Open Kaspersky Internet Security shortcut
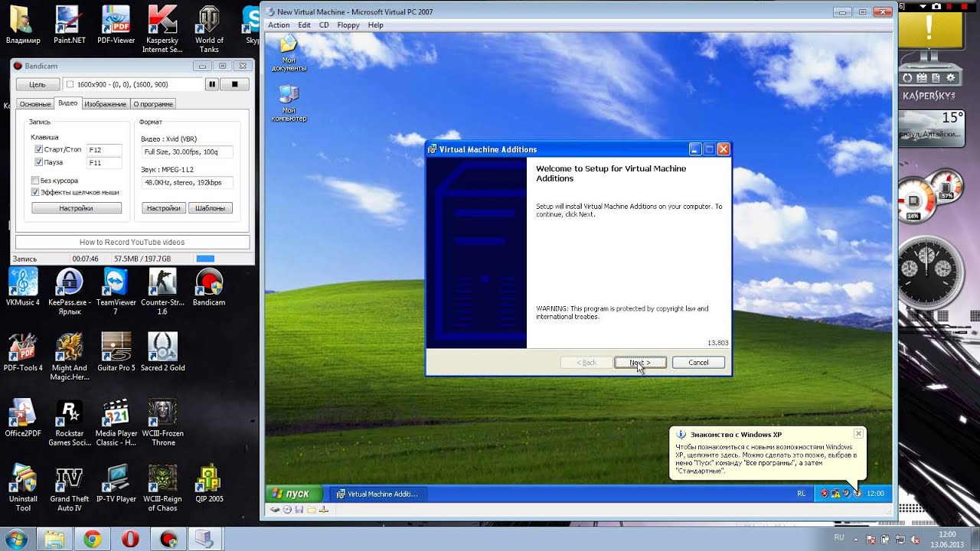The width and height of the screenshot is (980, 551). click(x=162, y=29)
